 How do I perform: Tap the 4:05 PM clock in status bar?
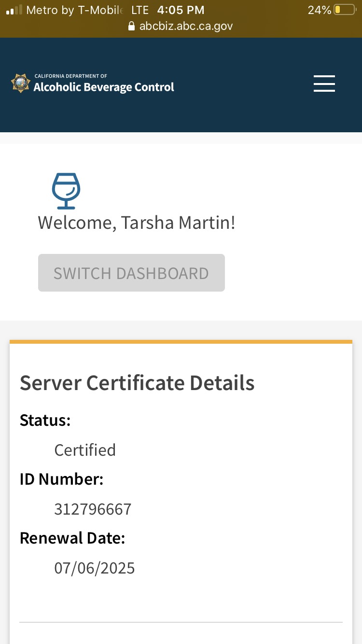coord(181,10)
